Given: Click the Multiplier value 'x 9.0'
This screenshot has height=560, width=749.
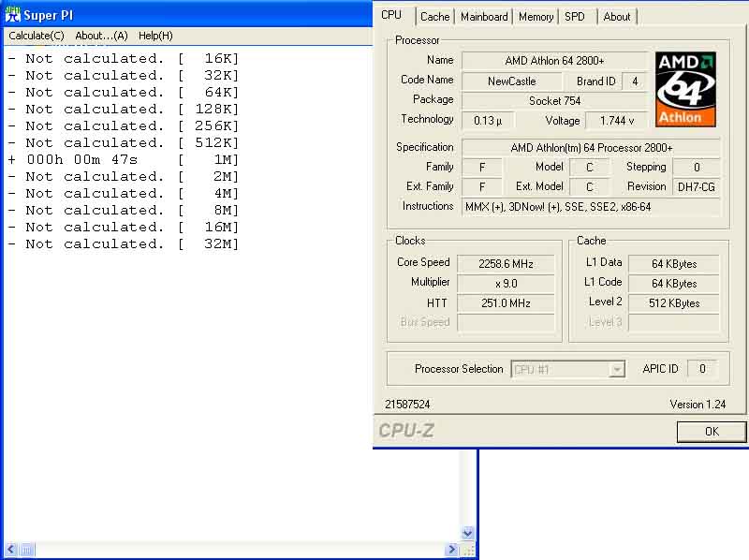Looking at the screenshot, I should coord(506,284).
